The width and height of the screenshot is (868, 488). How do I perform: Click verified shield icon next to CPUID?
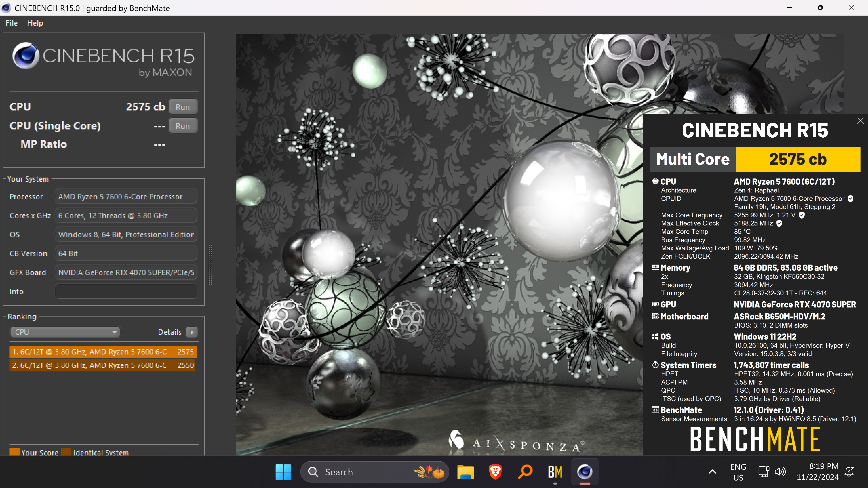coord(850,199)
